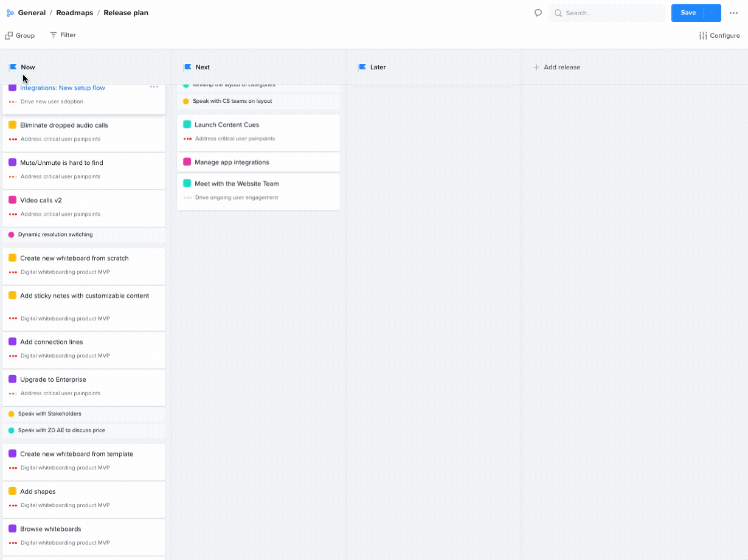Screen dimensions: 748x560
Task: Click the Drive new user adoption objective
Action: coord(52,102)
